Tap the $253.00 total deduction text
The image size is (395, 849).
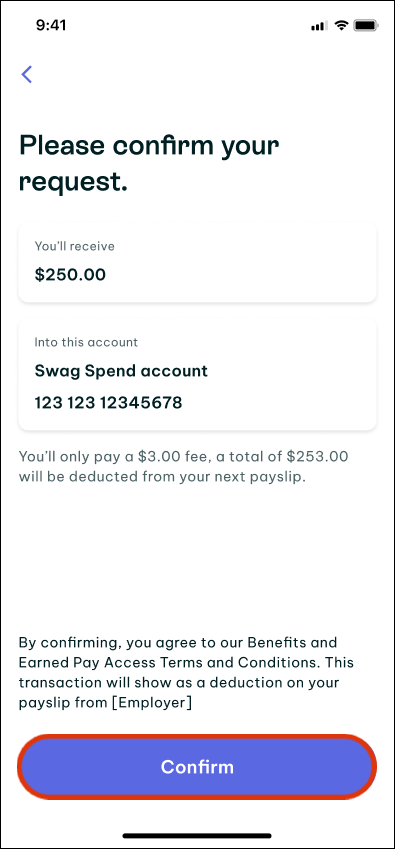click(x=317, y=457)
